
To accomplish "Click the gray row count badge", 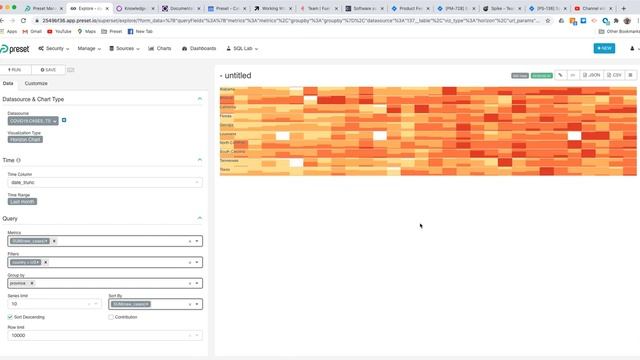I will (520, 76).
